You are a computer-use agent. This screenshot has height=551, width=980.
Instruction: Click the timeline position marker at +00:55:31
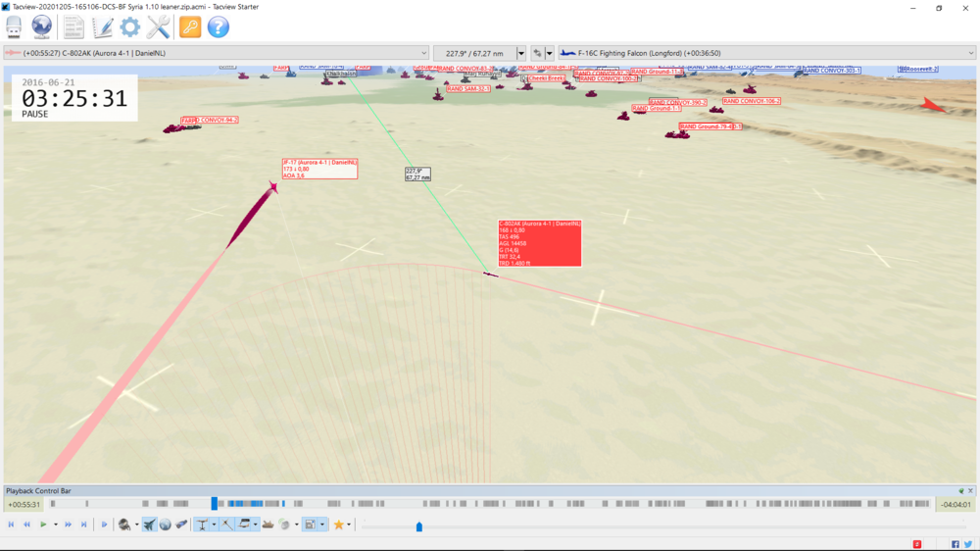[x=215, y=504]
